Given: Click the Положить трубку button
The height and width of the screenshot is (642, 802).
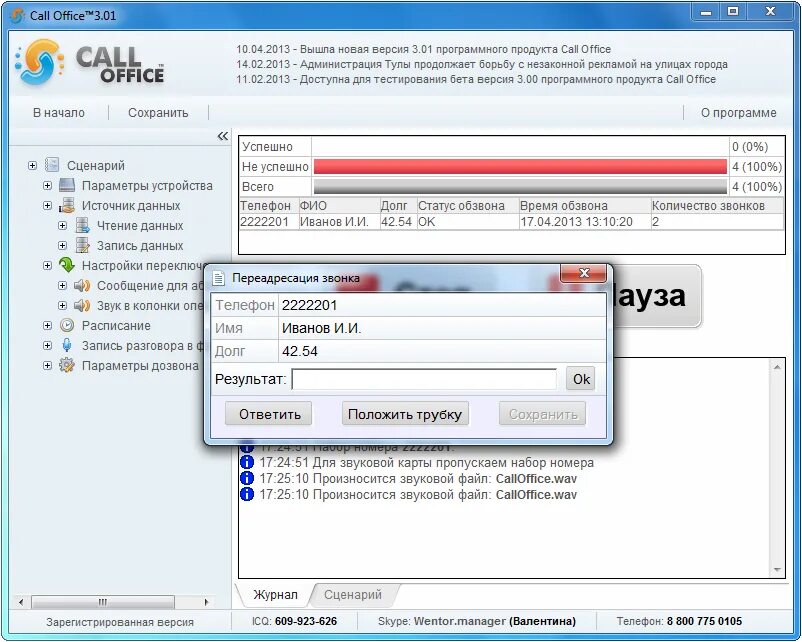Looking at the screenshot, I should coord(405,414).
